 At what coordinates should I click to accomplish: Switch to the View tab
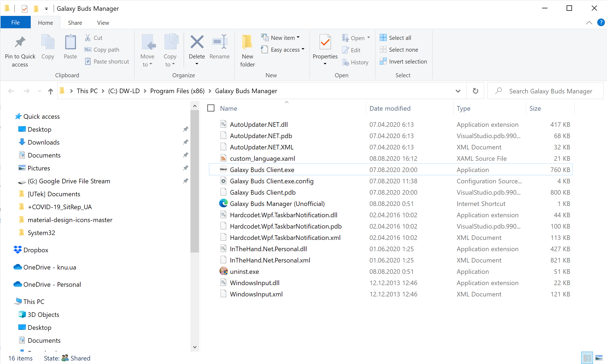[103, 23]
